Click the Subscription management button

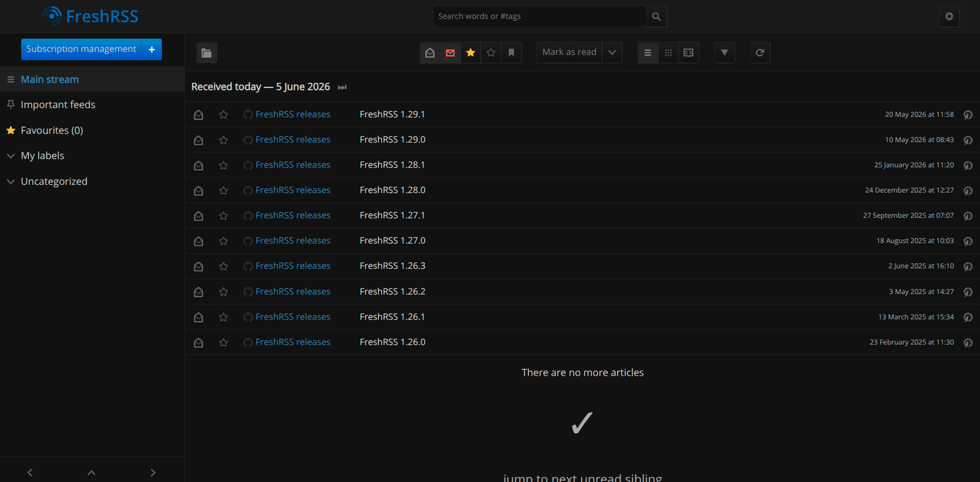[81, 49]
